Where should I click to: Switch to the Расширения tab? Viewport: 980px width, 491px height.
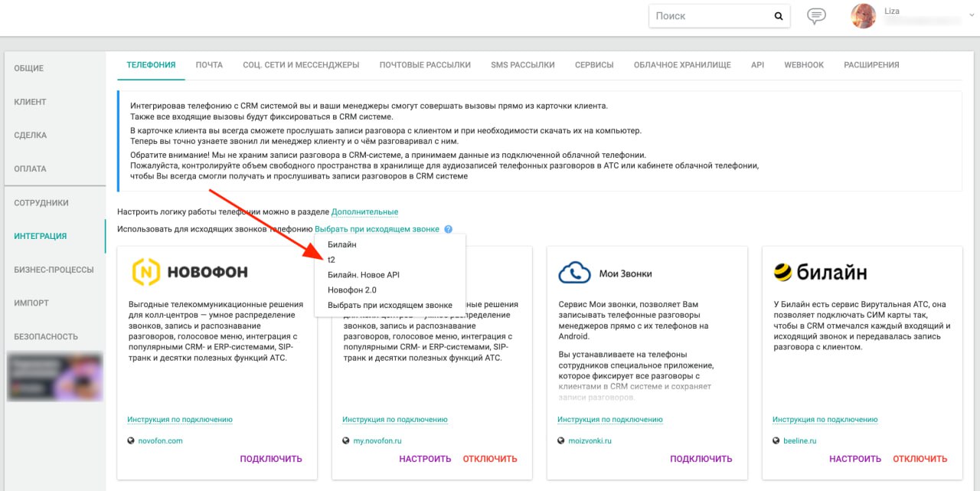871,65
